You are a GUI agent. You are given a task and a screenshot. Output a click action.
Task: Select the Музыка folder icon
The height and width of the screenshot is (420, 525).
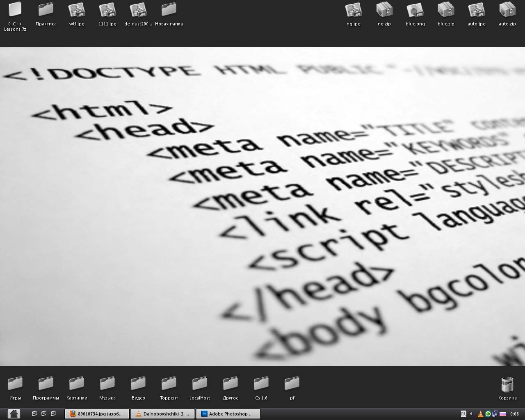(107, 383)
